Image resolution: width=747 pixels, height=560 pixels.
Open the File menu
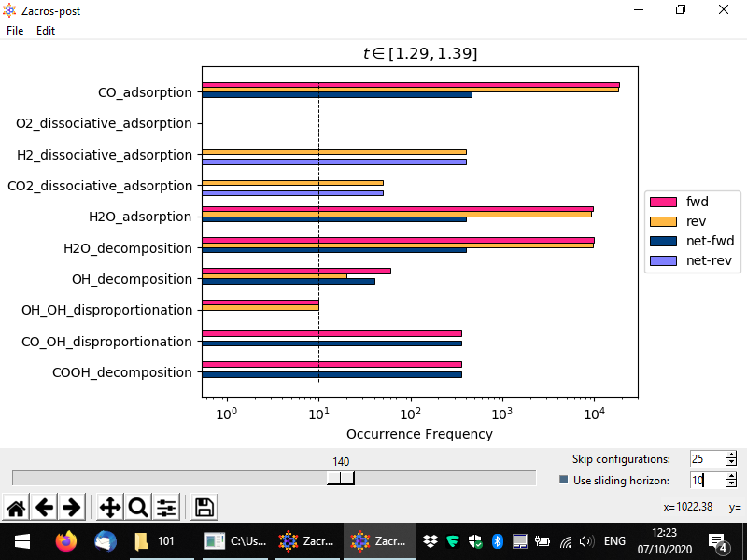15,31
